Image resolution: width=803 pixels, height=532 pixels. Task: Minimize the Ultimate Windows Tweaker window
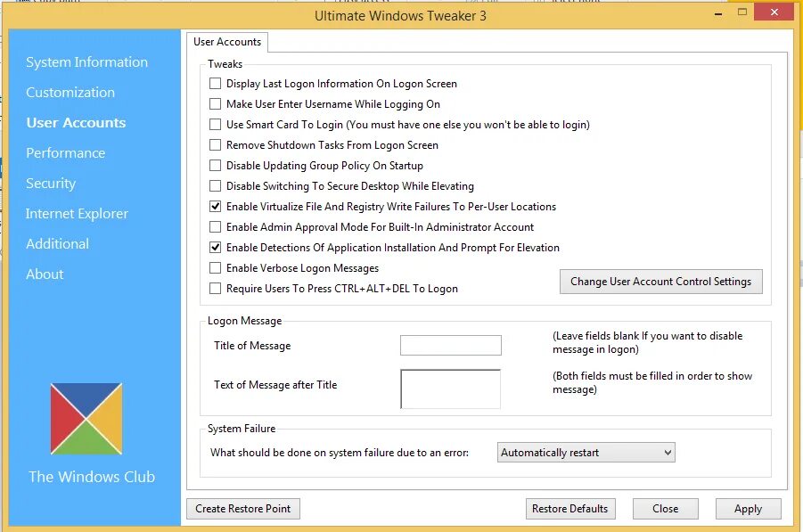point(718,14)
